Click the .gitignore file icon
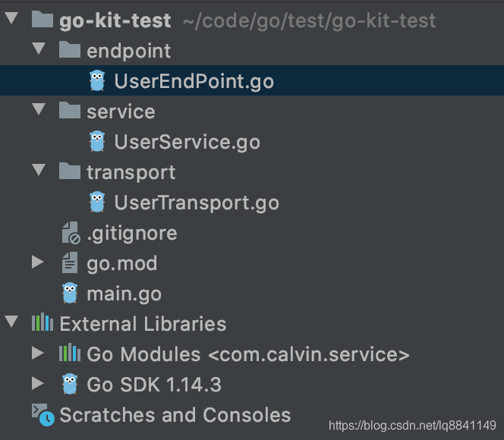The height and width of the screenshot is (440, 504). [x=70, y=233]
